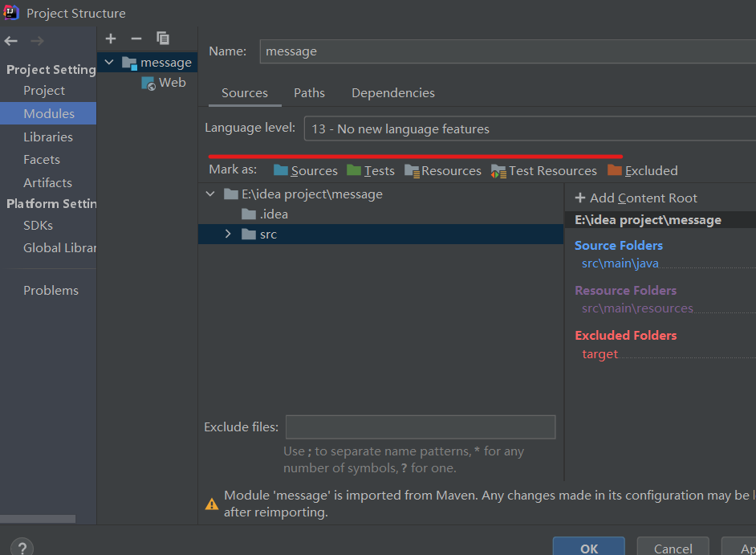Image resolution: width=756 pixels, height=555 pixels.
Task: Select the blue Sources mark icon
Action: coord(282,170)
